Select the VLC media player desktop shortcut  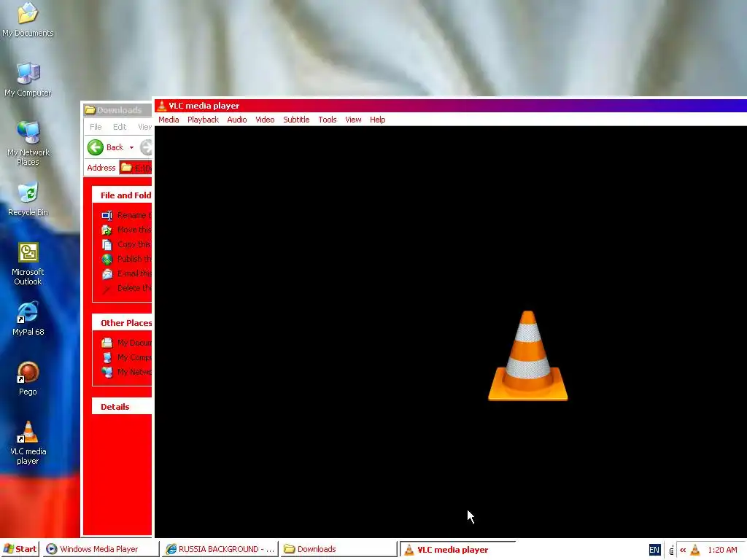tap(28, 443)
